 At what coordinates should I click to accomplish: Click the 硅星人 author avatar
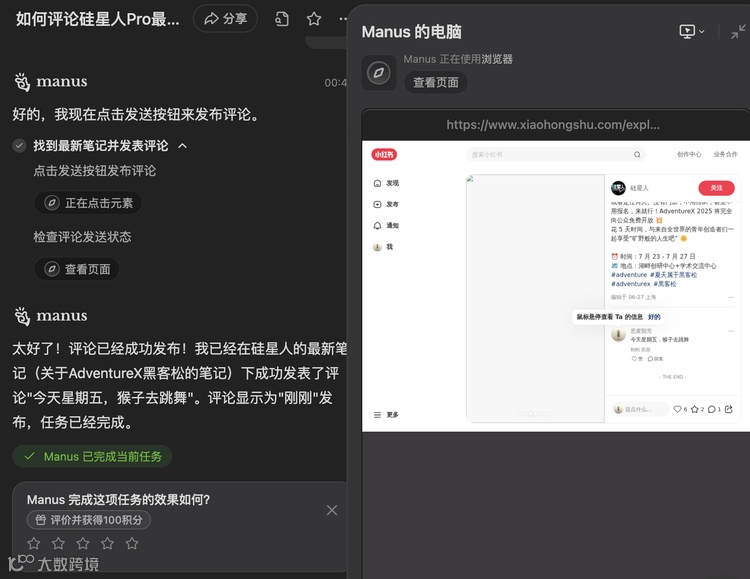click(x=618, y=188)
